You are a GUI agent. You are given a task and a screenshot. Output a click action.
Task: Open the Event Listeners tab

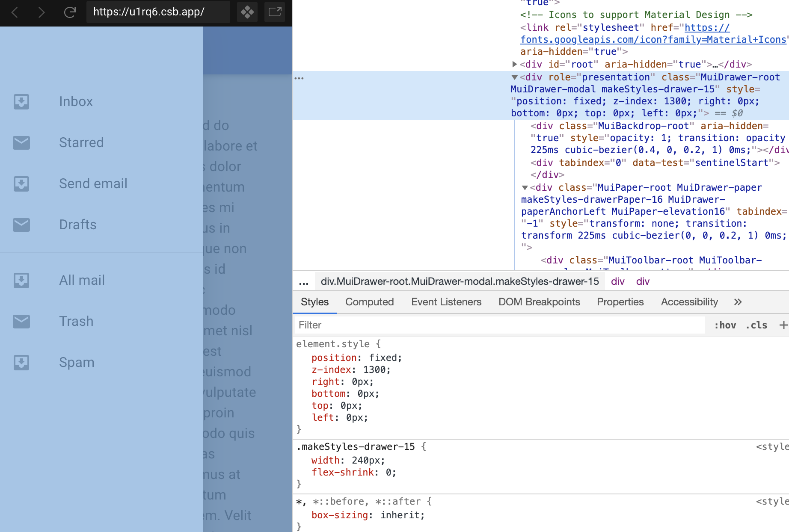pos(446,302)
